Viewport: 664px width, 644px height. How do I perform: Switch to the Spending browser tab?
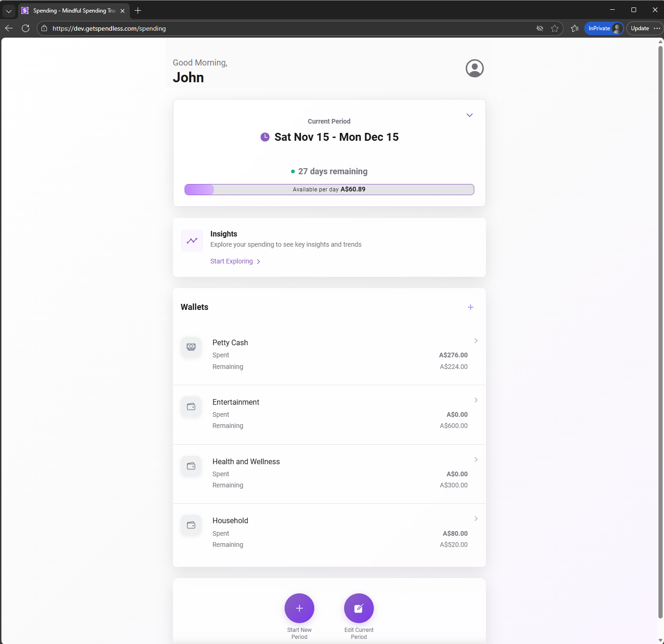(70, 10)
